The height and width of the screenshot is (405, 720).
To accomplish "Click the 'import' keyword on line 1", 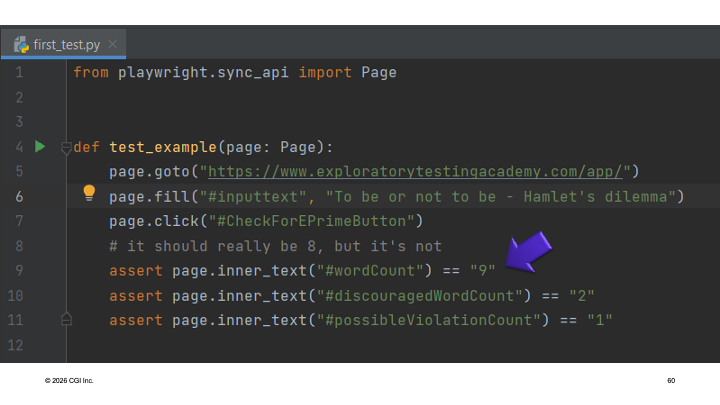I will [325, 73].
